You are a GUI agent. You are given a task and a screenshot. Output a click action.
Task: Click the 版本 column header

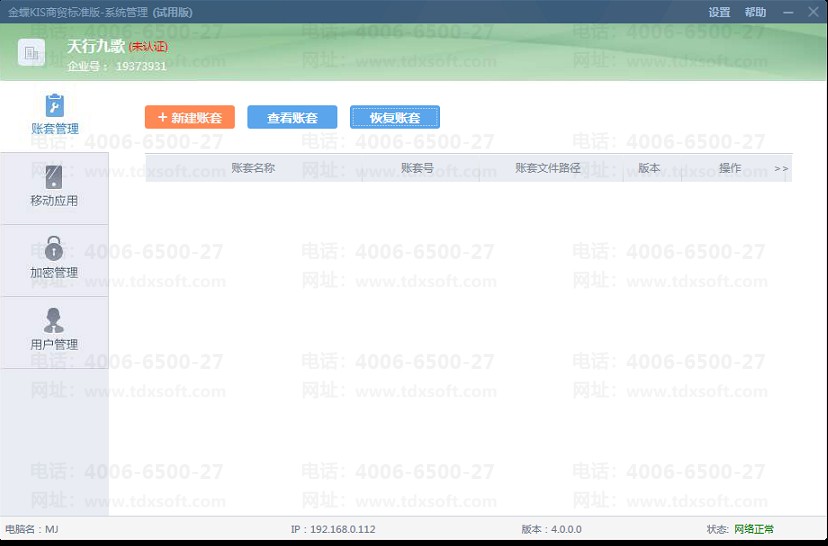(649, 168)
